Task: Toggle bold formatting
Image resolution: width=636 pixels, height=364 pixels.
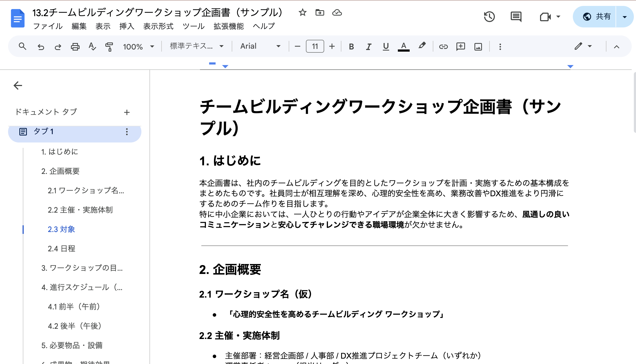Action: pos(351,46)
